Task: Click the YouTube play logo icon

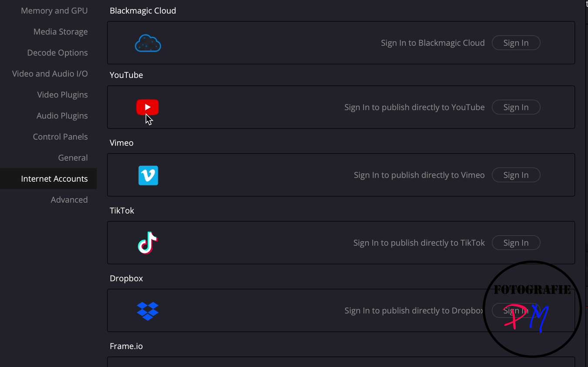Action: pos(148,107)
